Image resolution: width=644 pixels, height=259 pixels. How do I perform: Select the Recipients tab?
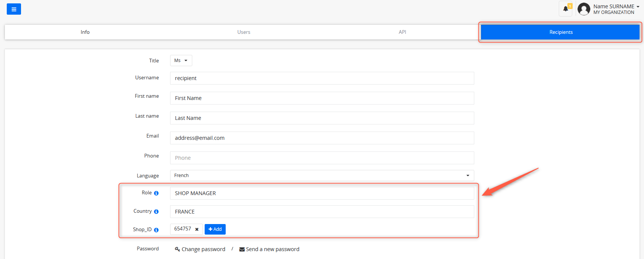(x=560, y=32)
